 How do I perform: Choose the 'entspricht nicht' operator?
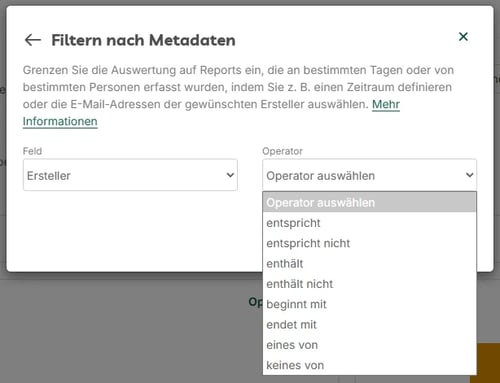[x=369, y=243]
